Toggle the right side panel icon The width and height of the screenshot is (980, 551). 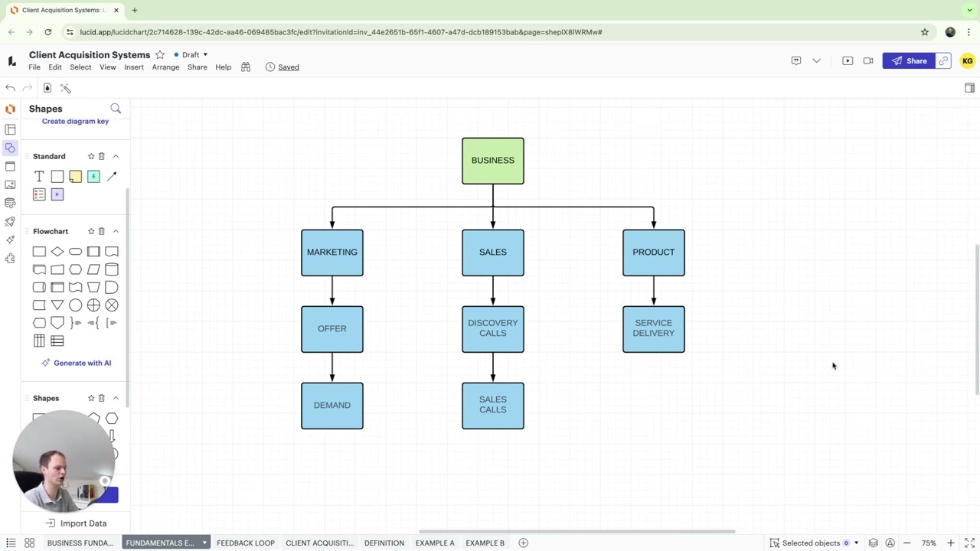(969, 88)
